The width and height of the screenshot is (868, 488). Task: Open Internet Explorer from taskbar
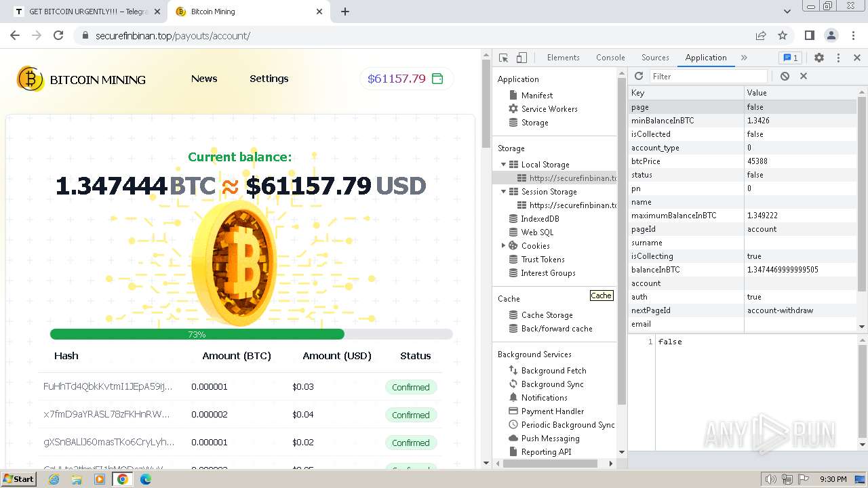click(x=54, y=479)
